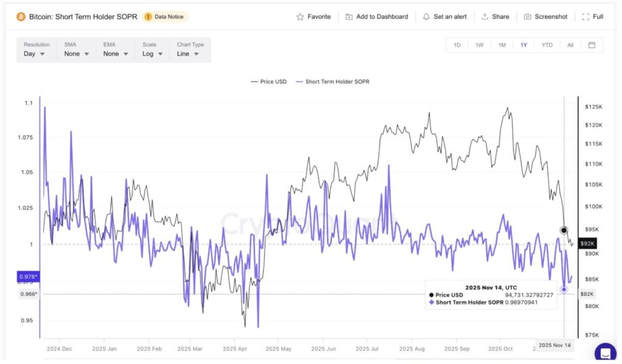
Task: Click the Screenshot camera icon
Action: point(527,17)
